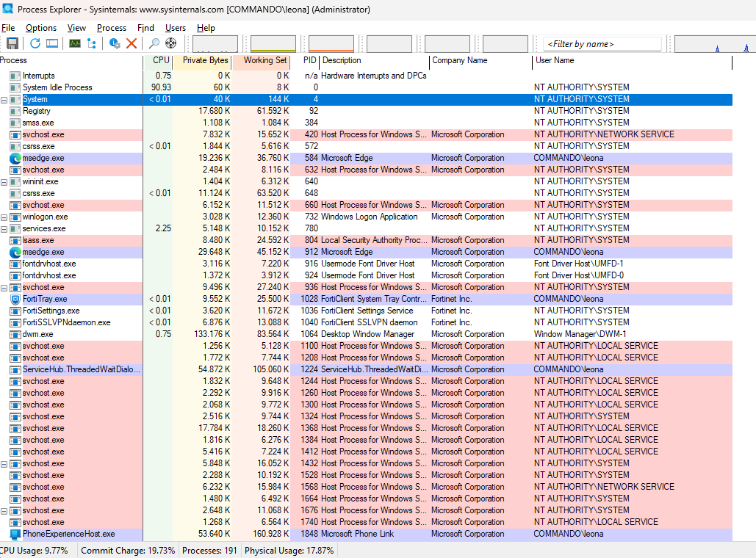Collapse the wininit.exe process tree node
The width and height of the screenshot is (756, 558).
coord(4,181)
